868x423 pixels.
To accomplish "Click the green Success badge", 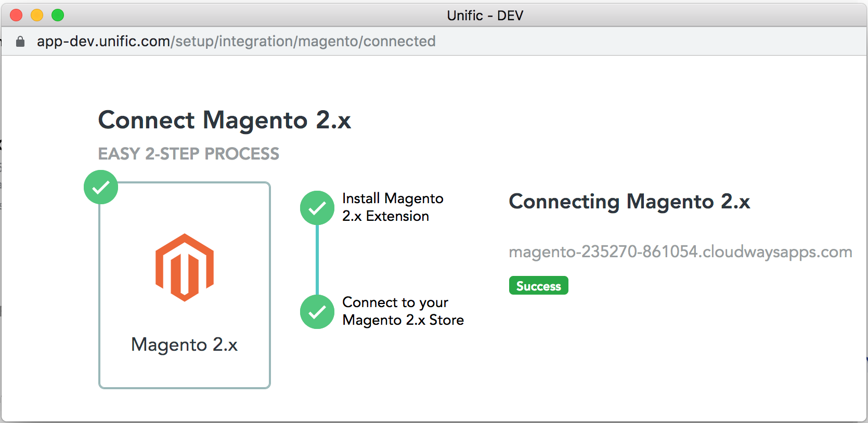I will click(x=539, y=286).
